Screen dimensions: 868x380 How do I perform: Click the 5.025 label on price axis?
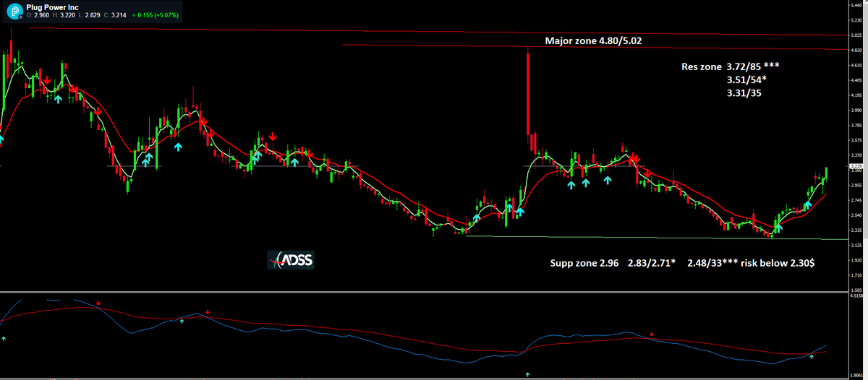[856, 35]
